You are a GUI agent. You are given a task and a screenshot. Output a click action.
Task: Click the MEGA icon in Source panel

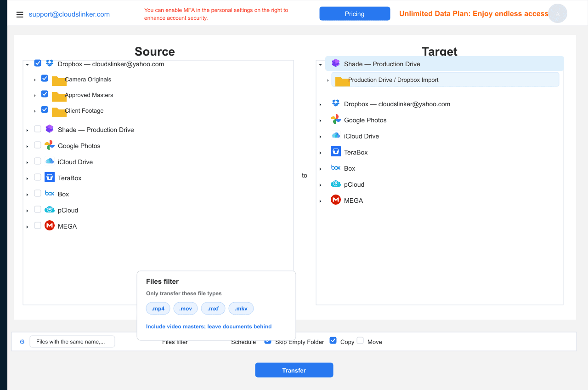point(50,226)
